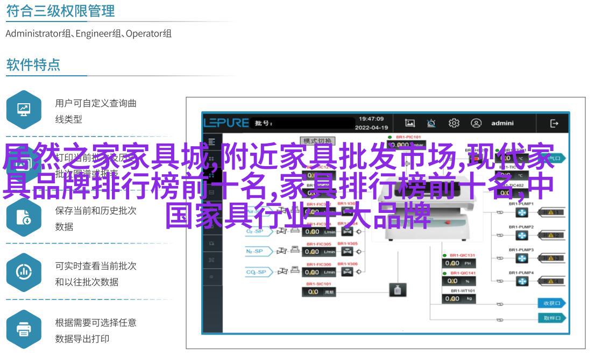Select the BR1-PUMP3 pump icon

tap(522, 259)
